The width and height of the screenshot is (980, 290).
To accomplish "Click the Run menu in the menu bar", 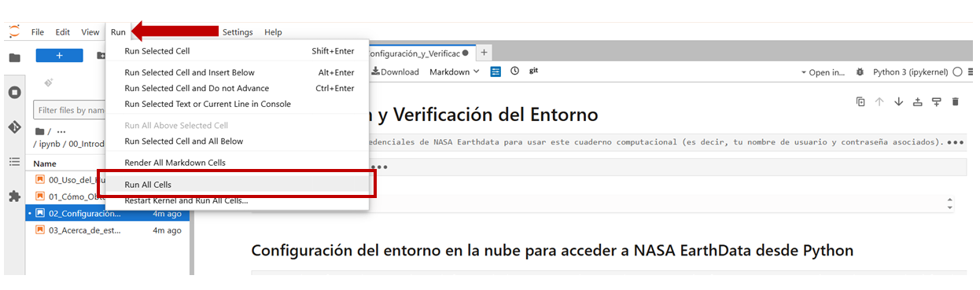I will click(118, 32).
